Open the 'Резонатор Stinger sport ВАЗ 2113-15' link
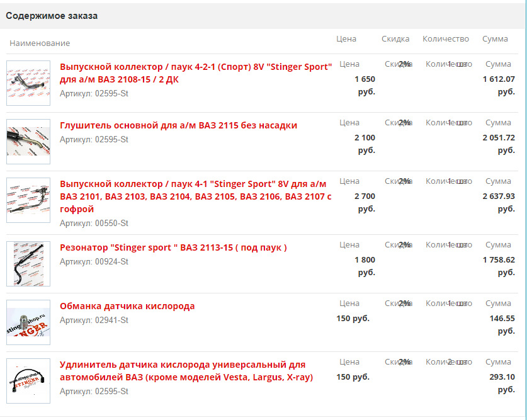527x420 pixels. click(173, 247)
